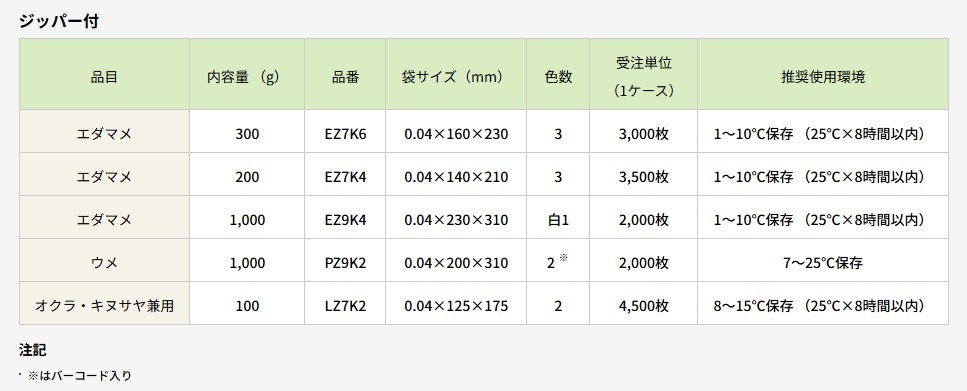Select product code LZ7K2

(345, 306)
